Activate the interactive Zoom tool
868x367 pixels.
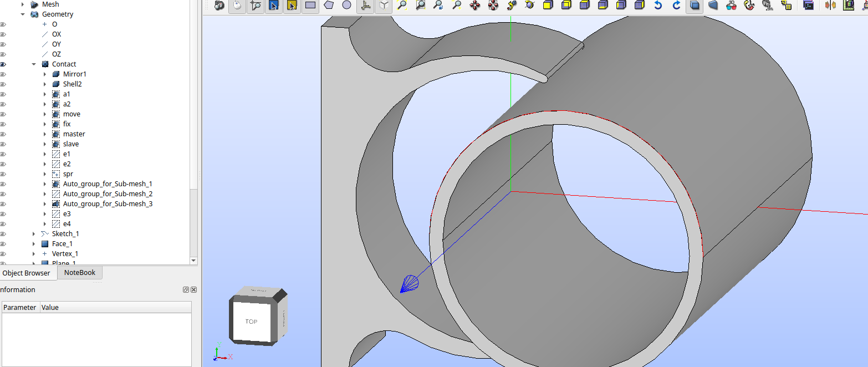point(457,6)
